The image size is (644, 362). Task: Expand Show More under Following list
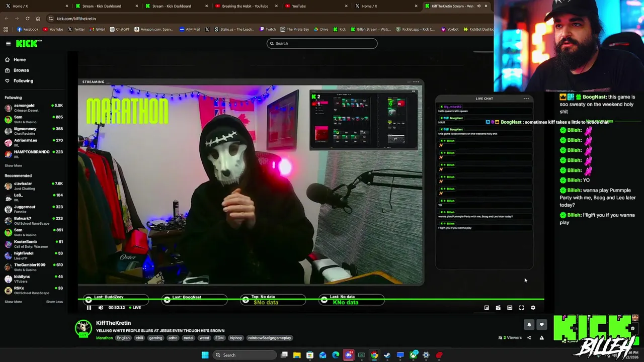pos(13,165)
